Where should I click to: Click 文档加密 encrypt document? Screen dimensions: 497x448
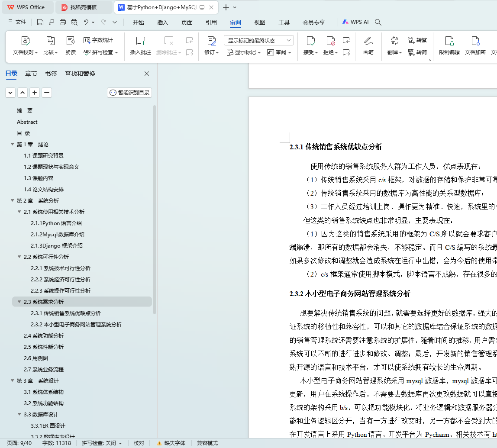click(475, 45)
